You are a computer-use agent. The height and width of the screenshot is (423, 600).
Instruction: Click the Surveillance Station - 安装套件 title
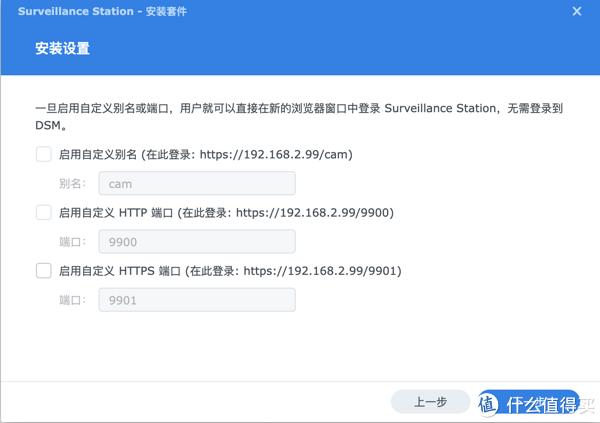point(102,11)
